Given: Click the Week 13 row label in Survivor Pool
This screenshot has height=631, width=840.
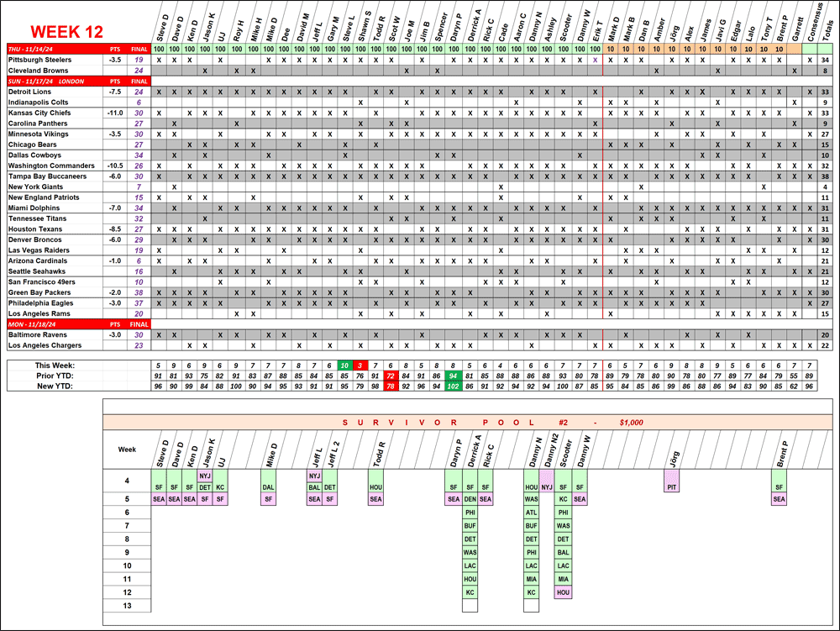Looking at the screenshot, I should 127,606.
